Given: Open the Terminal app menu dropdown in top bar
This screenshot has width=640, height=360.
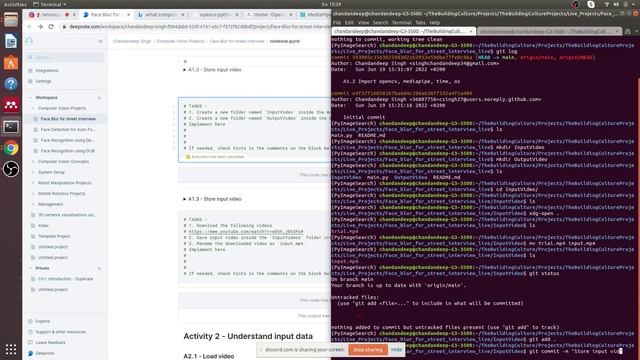Looking at the screenshot, I should click(x=49, y=4).
